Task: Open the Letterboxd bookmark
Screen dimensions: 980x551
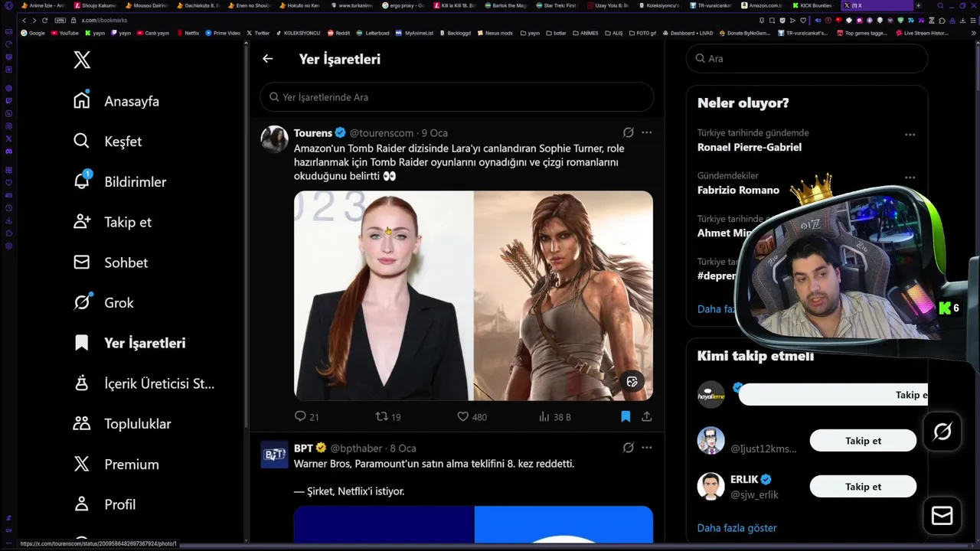Action: click(x=373, y=33)
